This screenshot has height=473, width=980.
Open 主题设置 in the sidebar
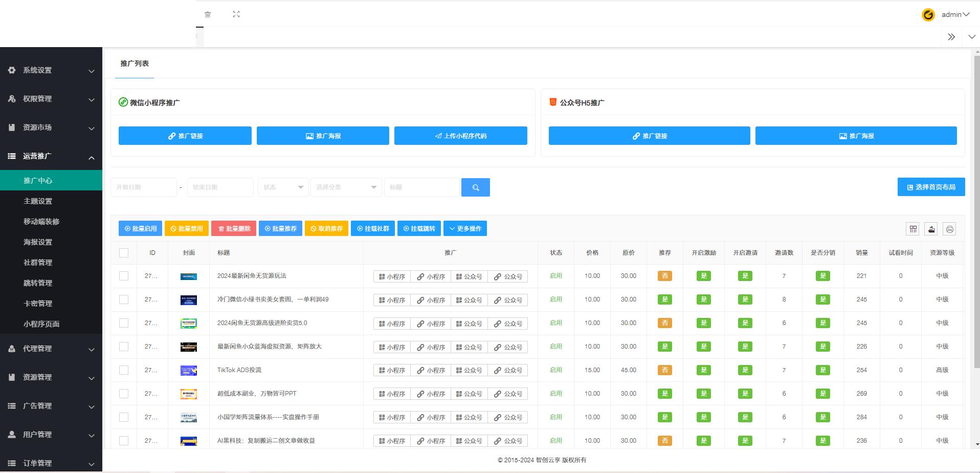[38, 201]
